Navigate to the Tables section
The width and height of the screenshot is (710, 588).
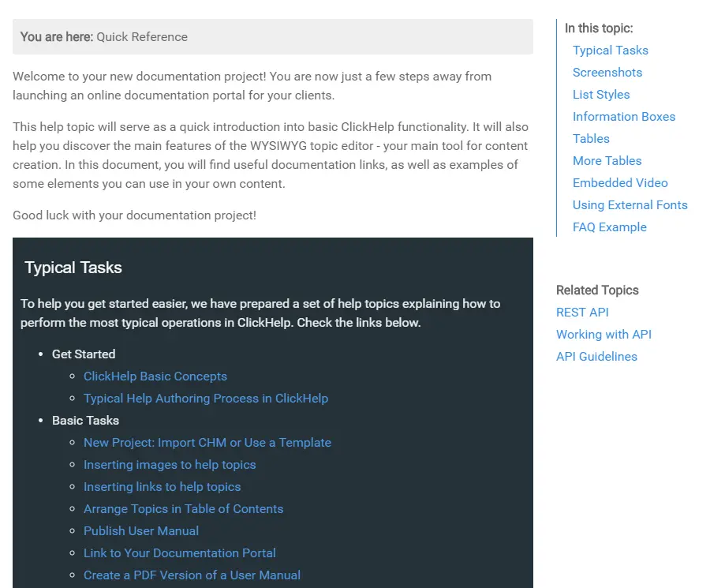tap(590, 139)
